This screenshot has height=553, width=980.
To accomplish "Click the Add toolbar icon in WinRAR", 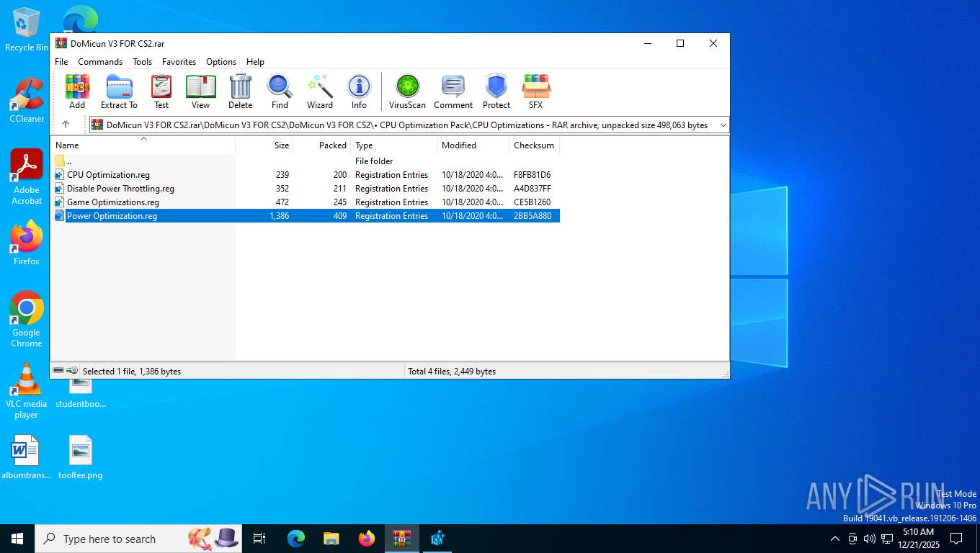I will [x=77, y=91].
